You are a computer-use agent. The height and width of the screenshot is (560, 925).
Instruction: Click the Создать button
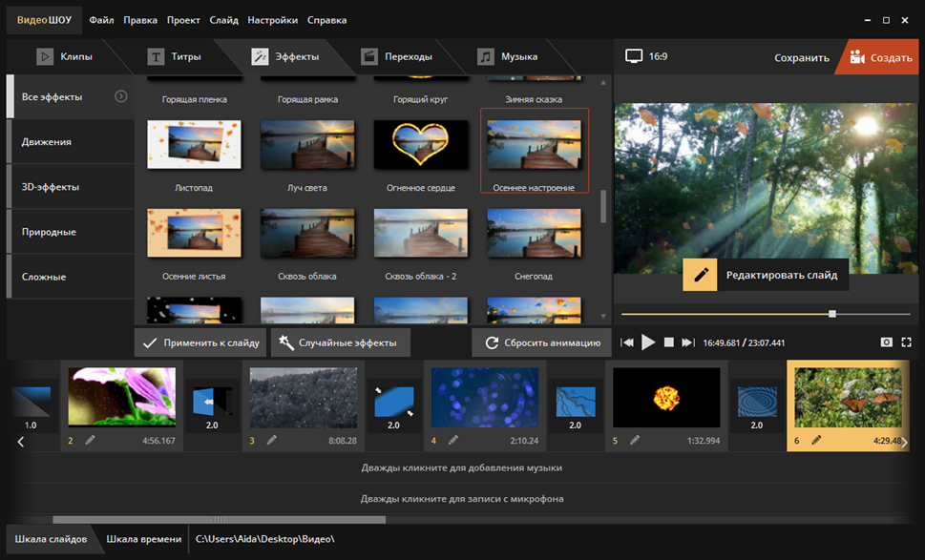pos(880,57)
